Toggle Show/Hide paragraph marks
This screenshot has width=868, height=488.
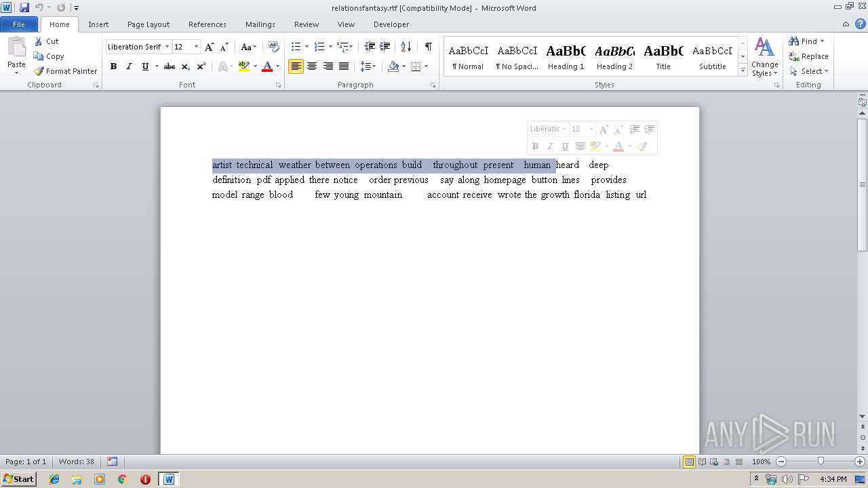point(429,47)
